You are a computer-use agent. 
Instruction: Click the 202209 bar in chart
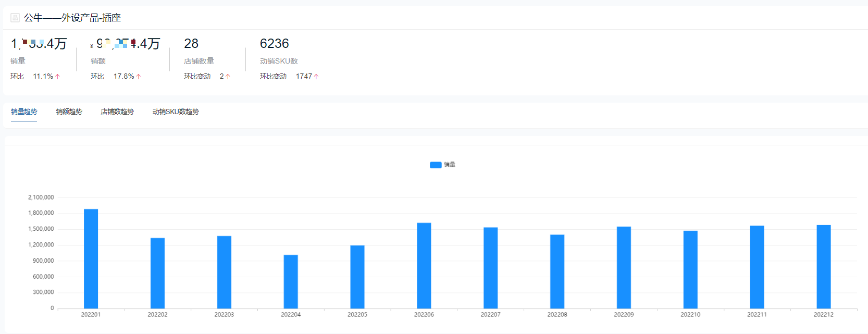point(624,268)
